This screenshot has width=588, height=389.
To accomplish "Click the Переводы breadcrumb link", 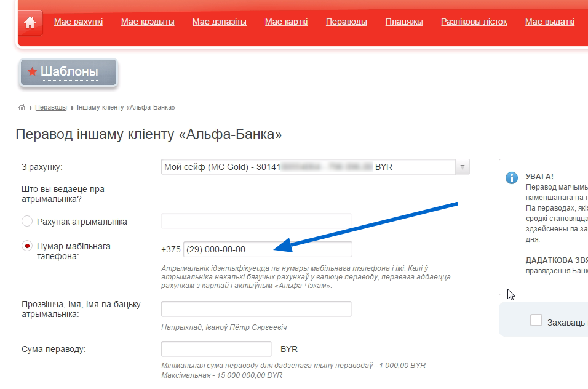I will tap(51, 108).
